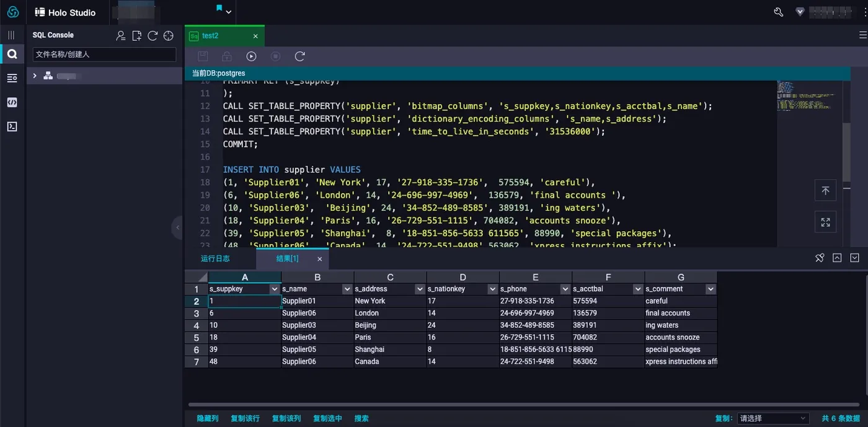868x427 pixels.
Task: Click the 复制该行 button
Action: pos(245,418)
